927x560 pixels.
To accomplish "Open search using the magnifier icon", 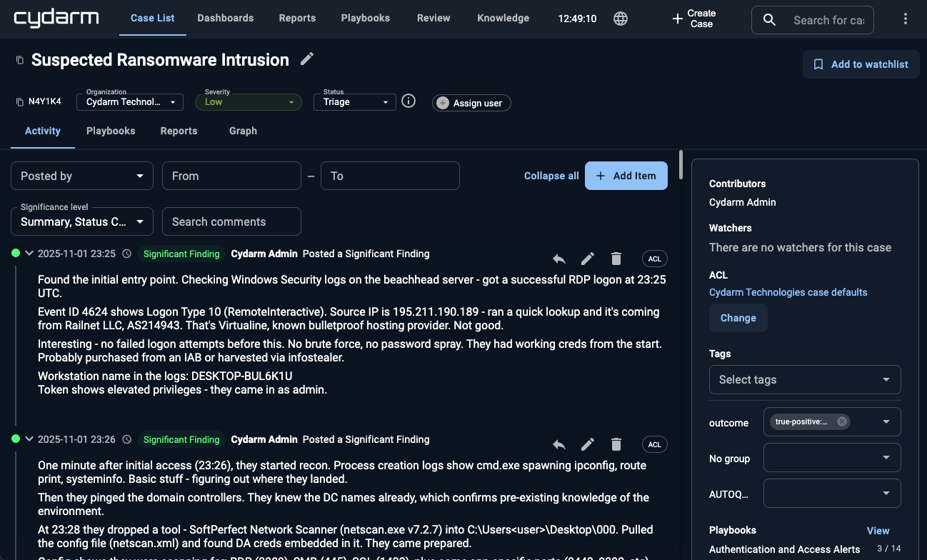I will pyautogui.click(x=768, y=20).
